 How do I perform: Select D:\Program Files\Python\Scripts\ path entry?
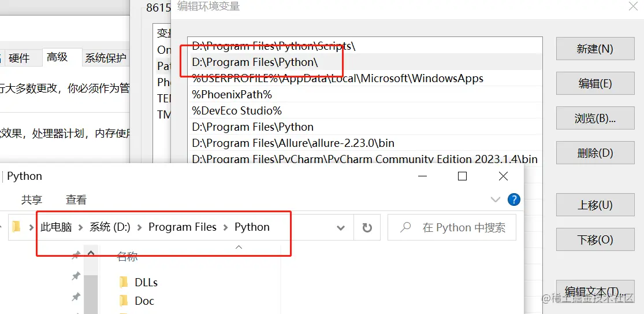click(x=365, y=46)
